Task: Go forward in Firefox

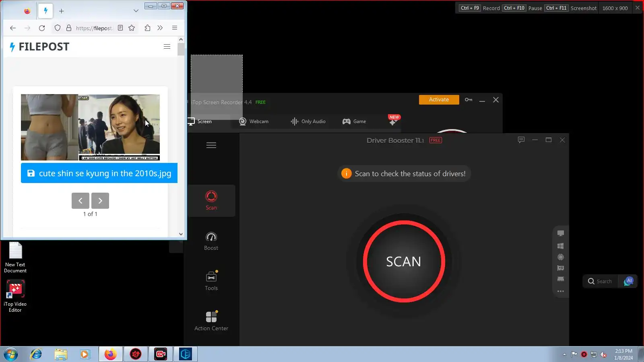Action: 27,28
